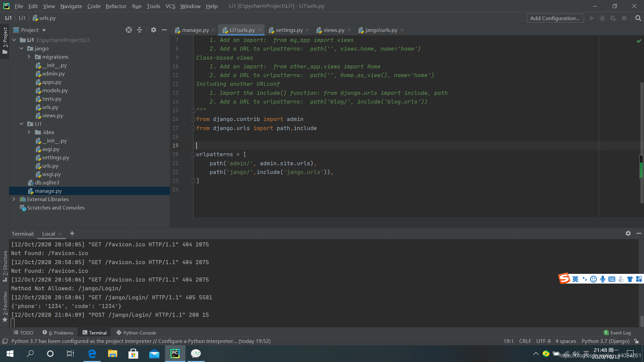
Task: Open the Refactor menu
Action: (116, 6)
